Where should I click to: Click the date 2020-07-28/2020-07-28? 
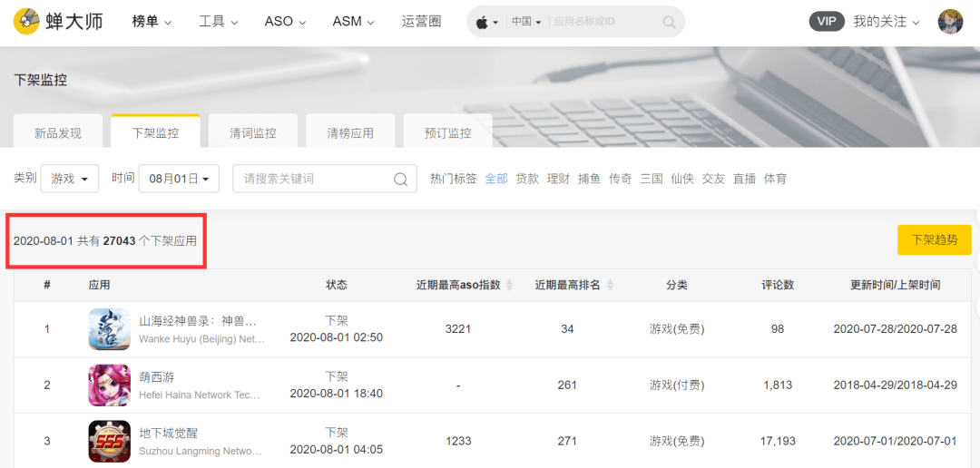click(x=895, y=329)
